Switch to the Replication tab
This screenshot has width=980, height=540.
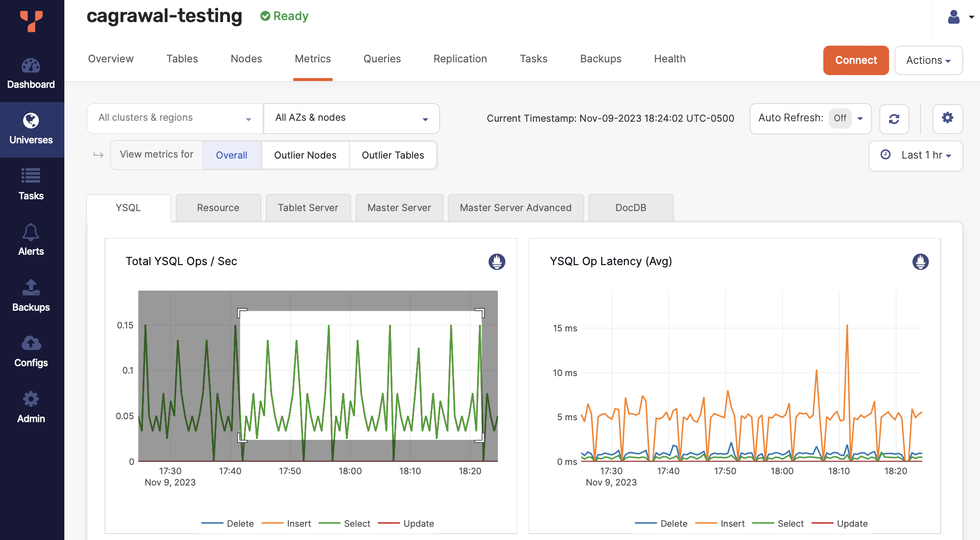coord(460,58)
